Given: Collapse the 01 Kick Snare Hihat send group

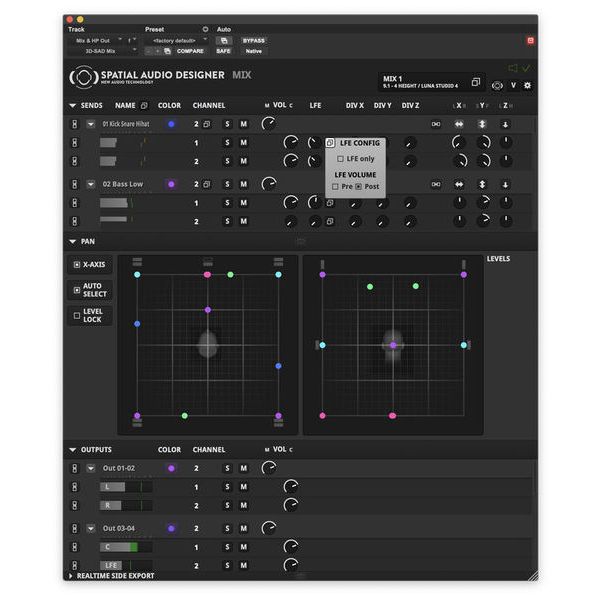Looking at the screenshot, I should pyautogui.click(x=91, y=124).
